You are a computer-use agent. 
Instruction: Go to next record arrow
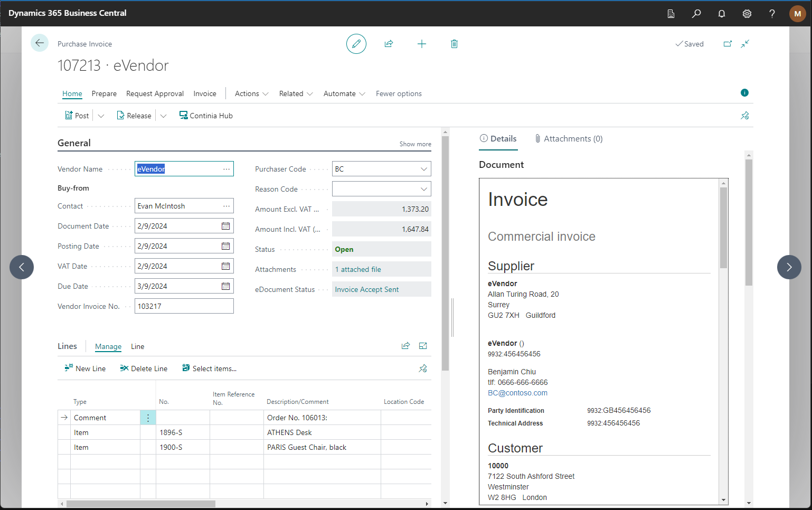(x=789, y=267)
